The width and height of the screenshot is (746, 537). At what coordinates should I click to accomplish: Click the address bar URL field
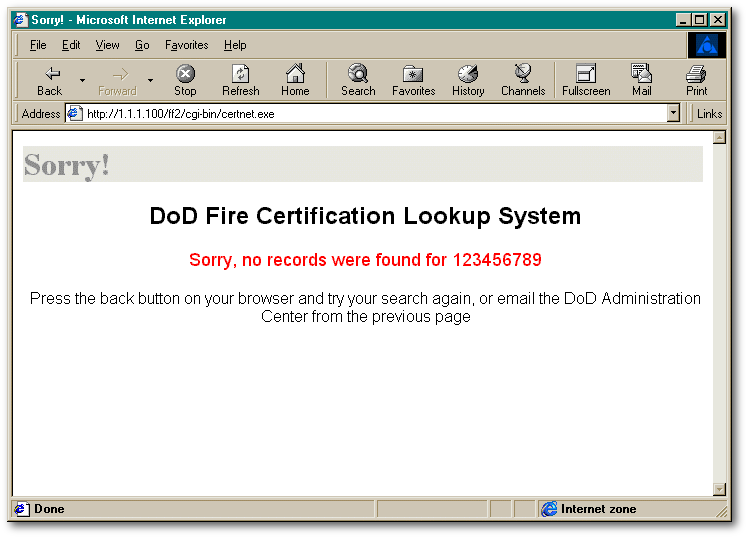(366, 114)
